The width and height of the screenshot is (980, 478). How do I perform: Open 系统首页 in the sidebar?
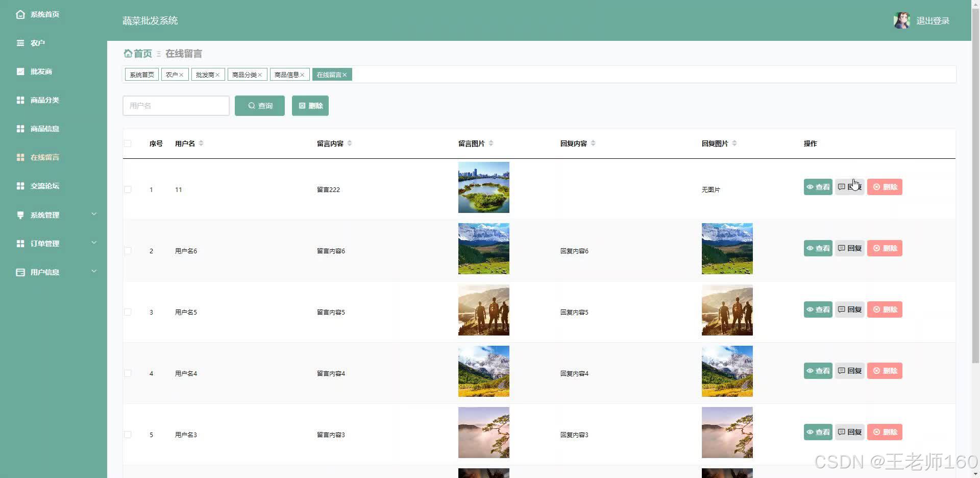[x=44, y=14]
